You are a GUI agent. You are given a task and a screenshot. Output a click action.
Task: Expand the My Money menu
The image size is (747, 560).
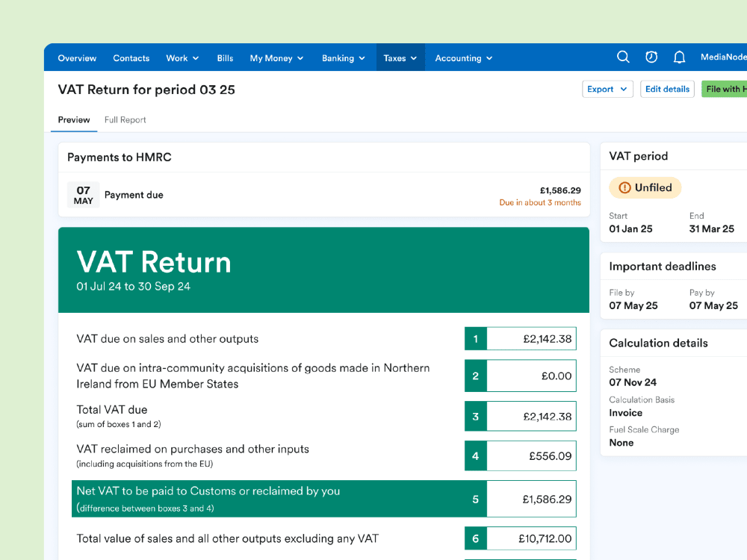(x=276, y=57)
